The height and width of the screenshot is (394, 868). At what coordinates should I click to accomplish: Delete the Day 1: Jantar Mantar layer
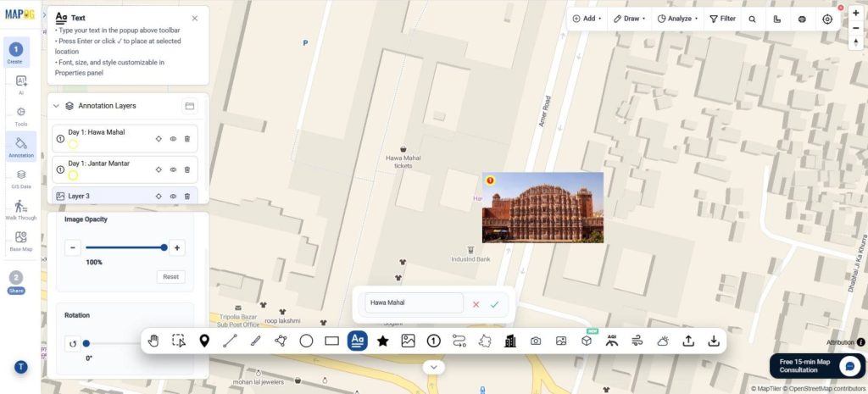click(187, 169)
